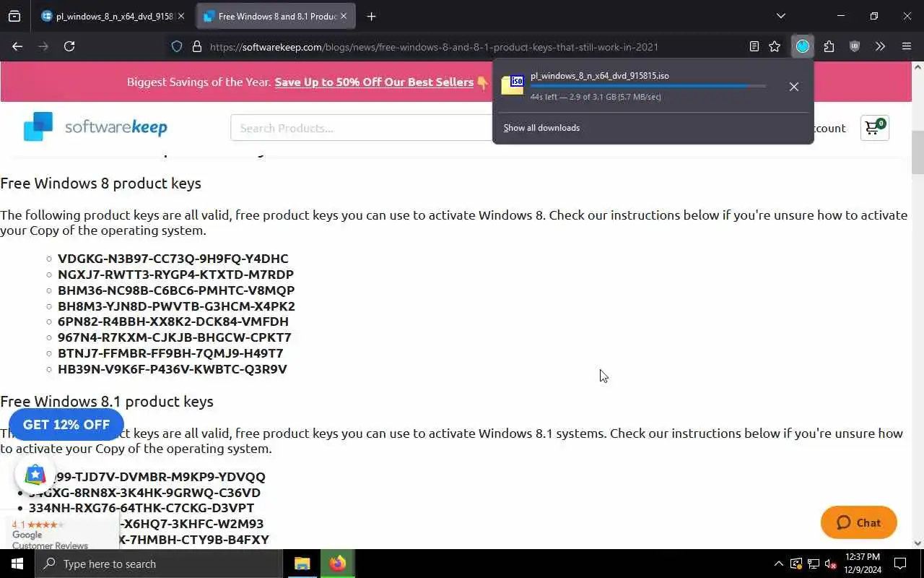924x578 pixels.
Task: Focus the browser address bar URL
Action: point(434,47)
